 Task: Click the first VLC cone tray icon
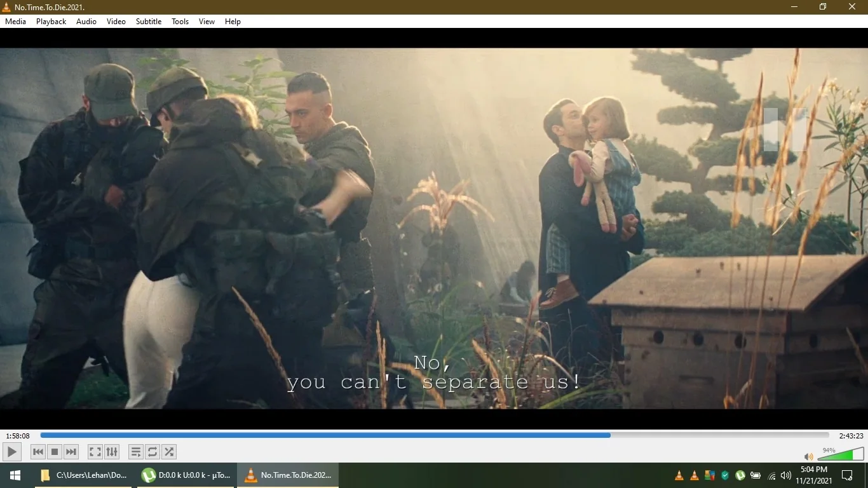[679, 475]
